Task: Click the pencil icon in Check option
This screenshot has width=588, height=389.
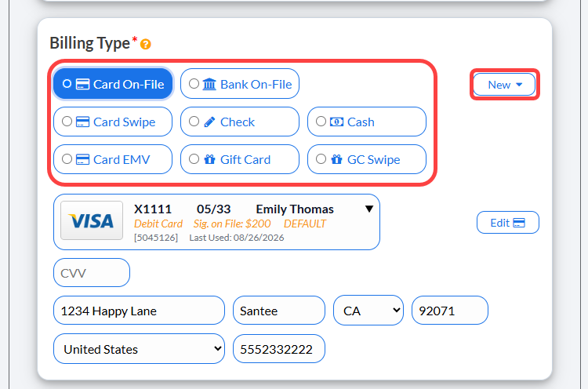Action: [x=209, y=122]
